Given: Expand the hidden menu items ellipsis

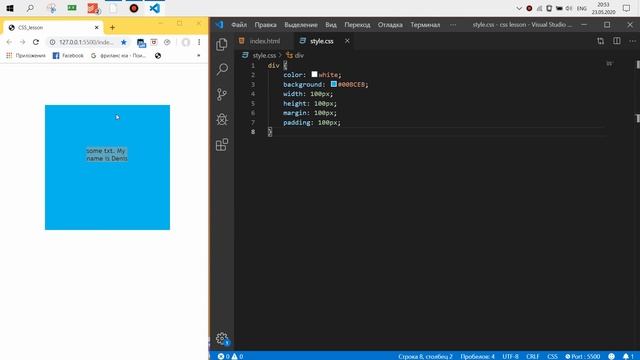Looking at the screenshot, I should click(x=453, y=25).
